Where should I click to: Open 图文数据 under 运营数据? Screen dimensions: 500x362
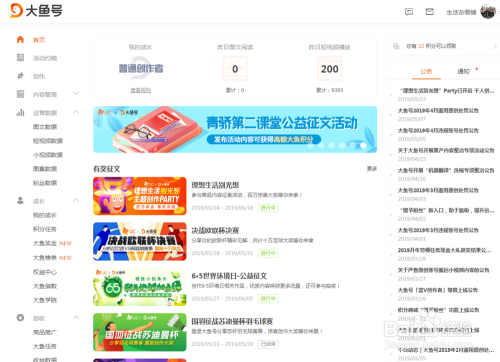[45, 127]
